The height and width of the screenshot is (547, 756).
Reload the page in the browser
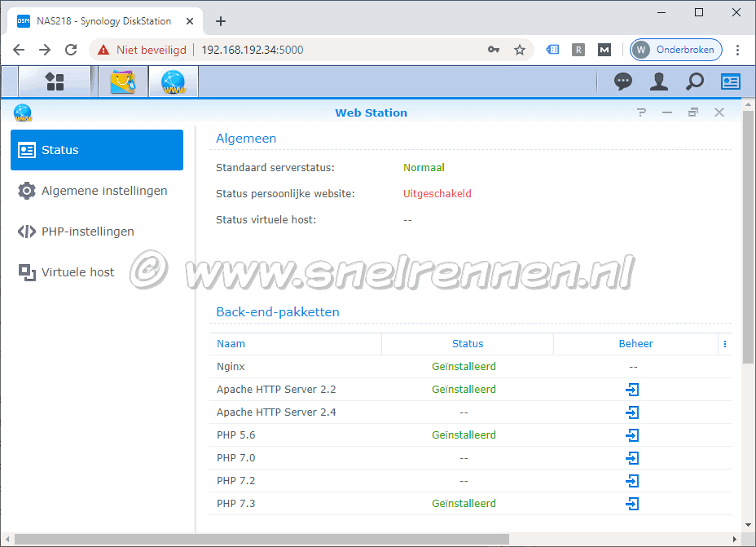pyautogui.click(x=71, y=50)
